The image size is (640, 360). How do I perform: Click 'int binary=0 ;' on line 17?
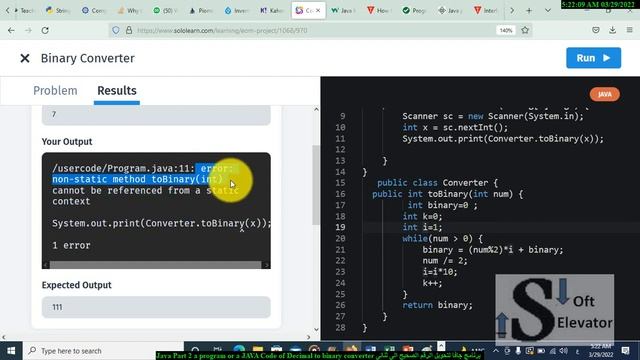click(x=442, y=205)
